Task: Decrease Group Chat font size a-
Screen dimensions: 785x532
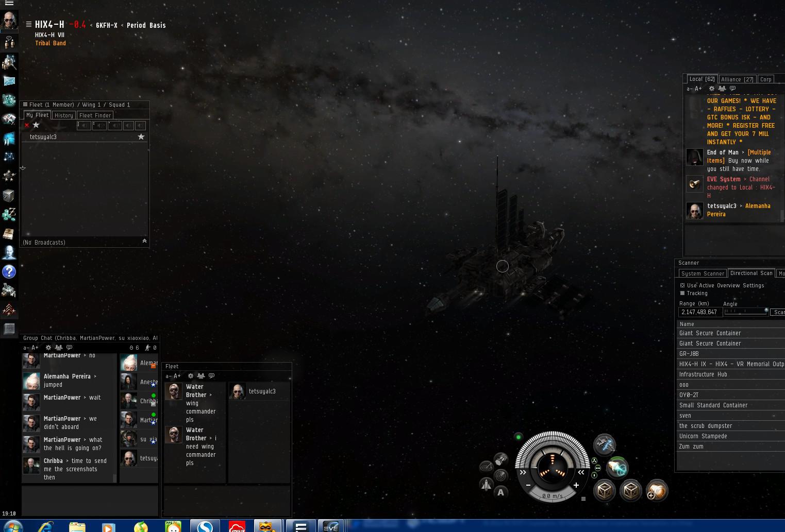Action: 26,348
